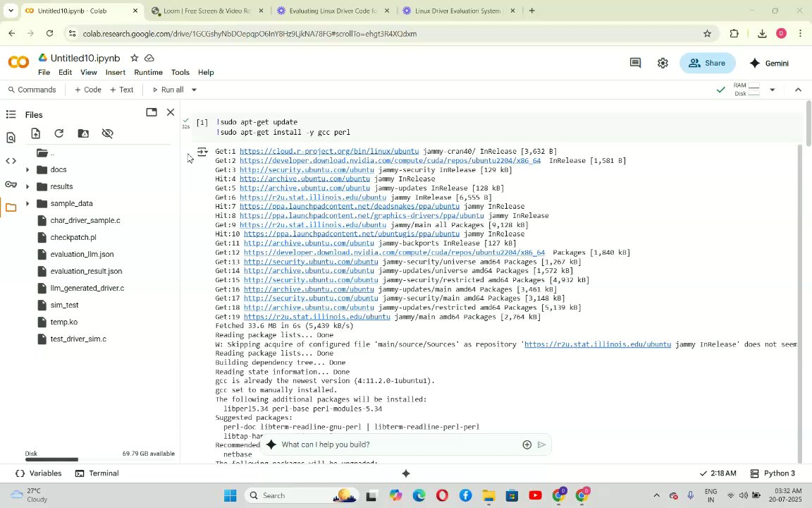The width and height of the screenshot is (812, 508).
Task: Open the comments icon
Action: (x=635, y=64)
